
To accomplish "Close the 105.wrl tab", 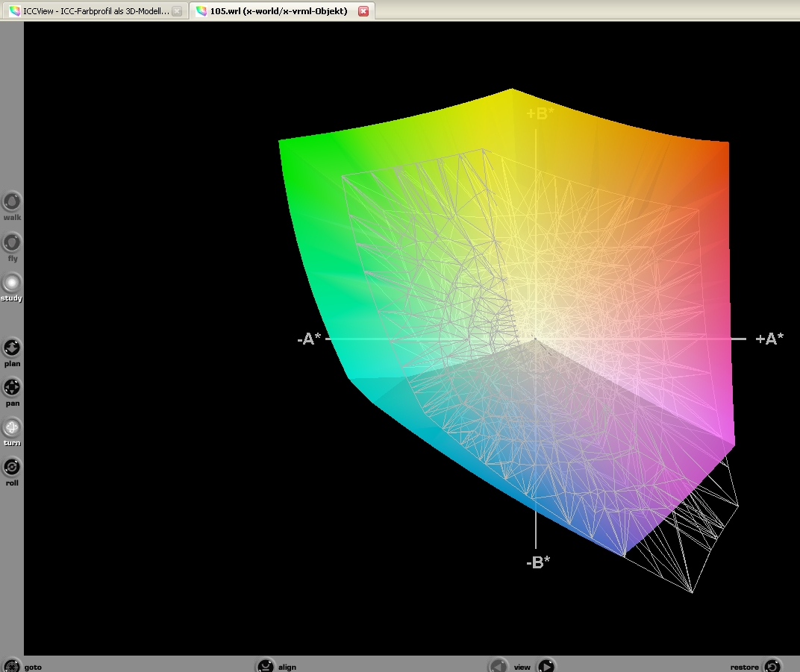I will (363, 11).
